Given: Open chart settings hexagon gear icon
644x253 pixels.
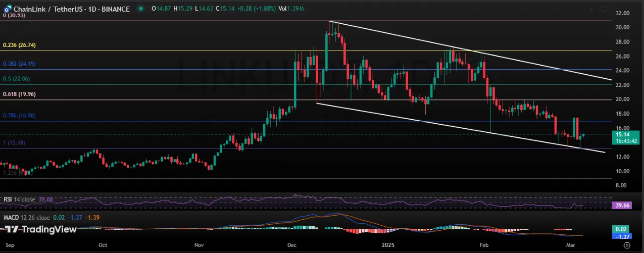Looking at the screenshot, I should click(627, 245).
